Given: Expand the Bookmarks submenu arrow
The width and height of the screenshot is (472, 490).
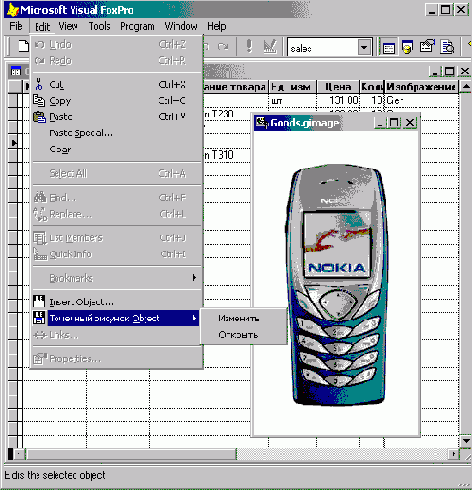Looking at the screenshot, I should tap(194, 278).
